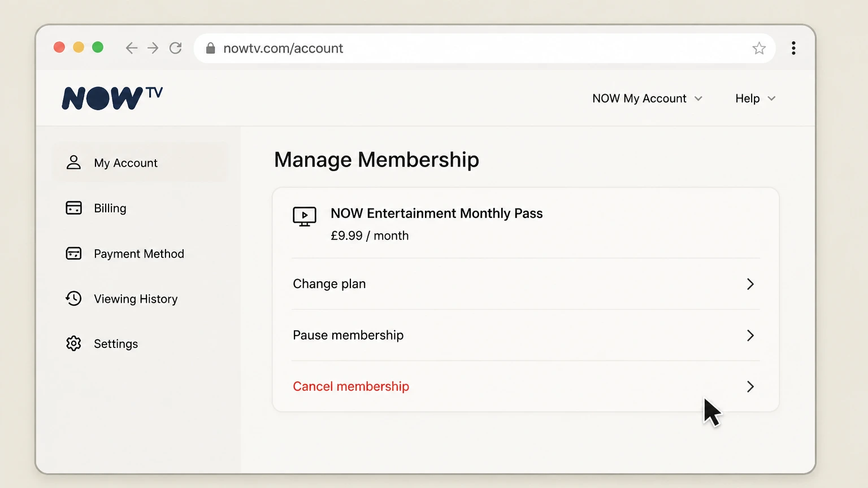Click the Billing card icon
The width and height of the screenshot is (868, 488).
73,208
